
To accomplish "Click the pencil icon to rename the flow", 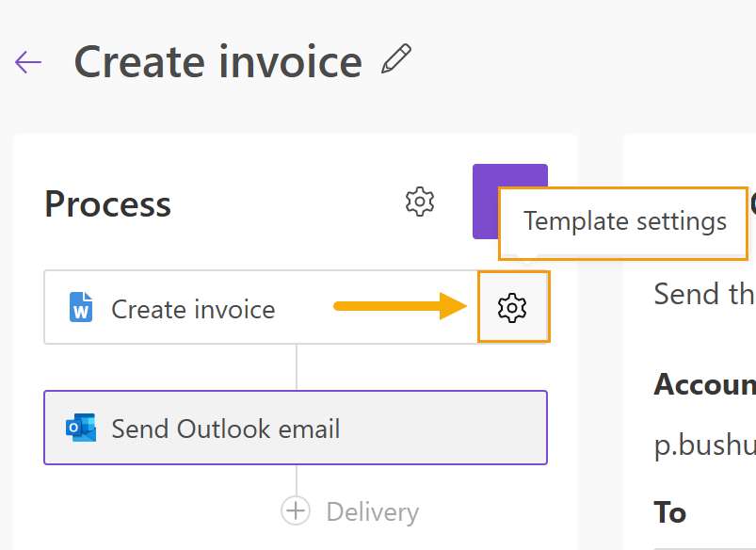I will [397, 58].
